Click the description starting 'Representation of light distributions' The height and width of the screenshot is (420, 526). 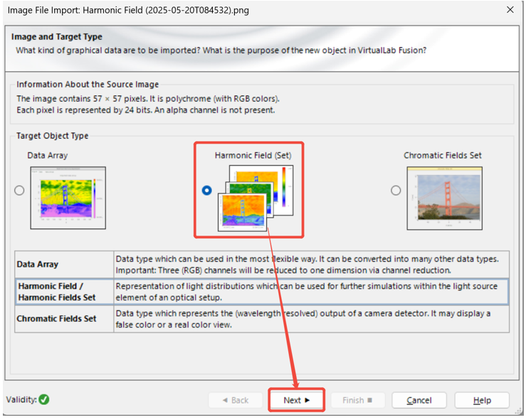[310, 291]
